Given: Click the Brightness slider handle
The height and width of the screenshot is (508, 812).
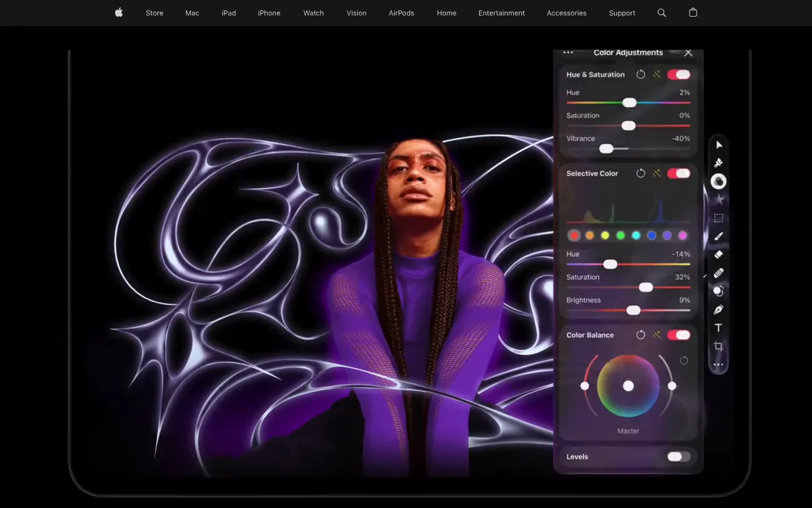Looking at the screenshot, I should click(x=633, y=310).
